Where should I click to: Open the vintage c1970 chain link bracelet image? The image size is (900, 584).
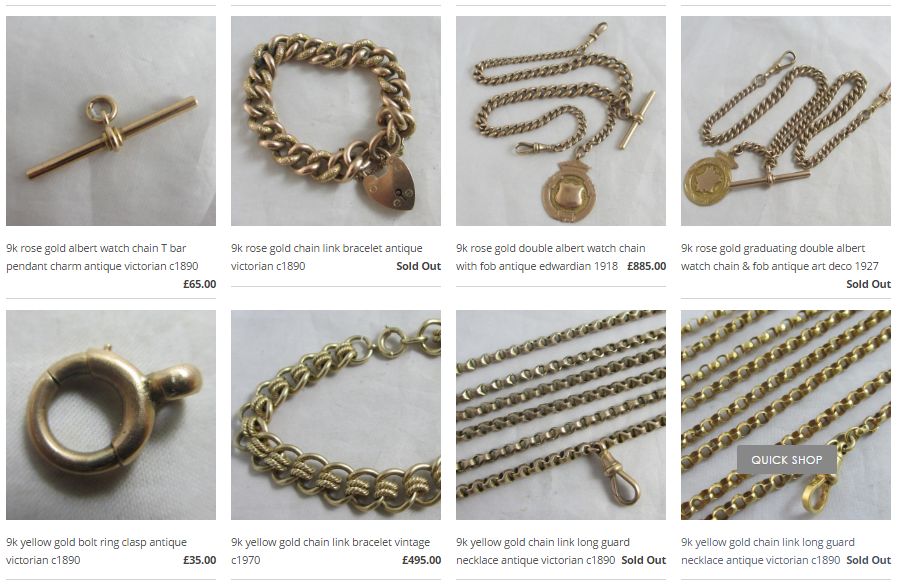(336, 415)
